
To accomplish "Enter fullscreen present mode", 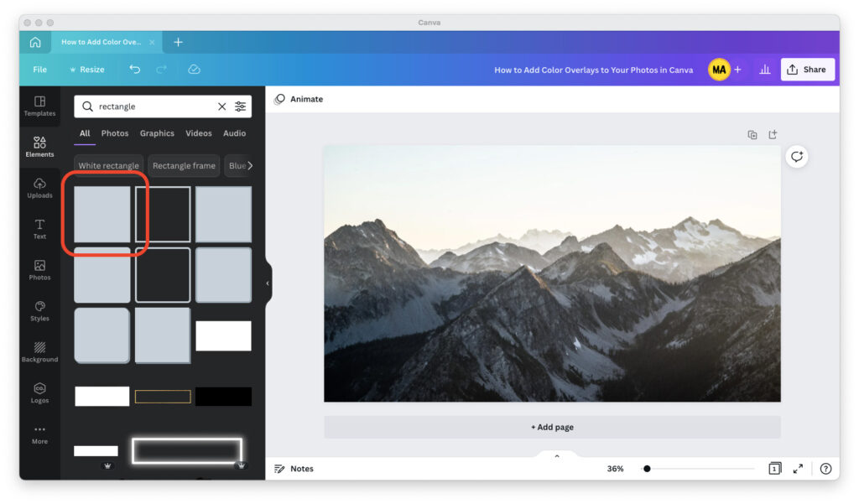I will pos(799,469).
